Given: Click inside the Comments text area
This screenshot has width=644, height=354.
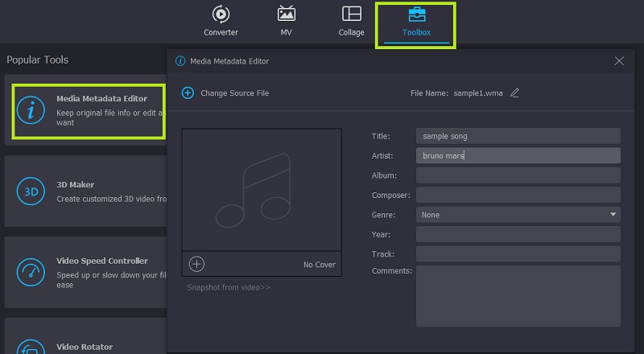Looking at the screenshot, I should click(x=518, y=296).
